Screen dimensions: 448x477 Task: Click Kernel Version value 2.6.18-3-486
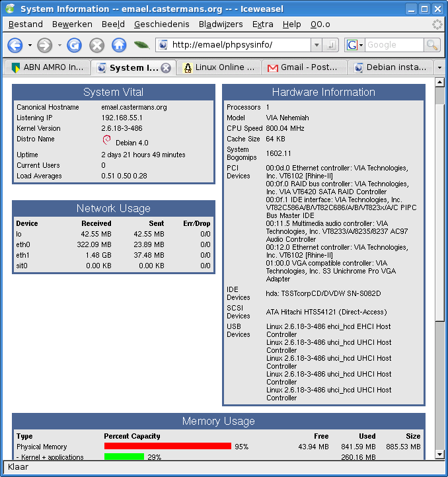(122, 128)
